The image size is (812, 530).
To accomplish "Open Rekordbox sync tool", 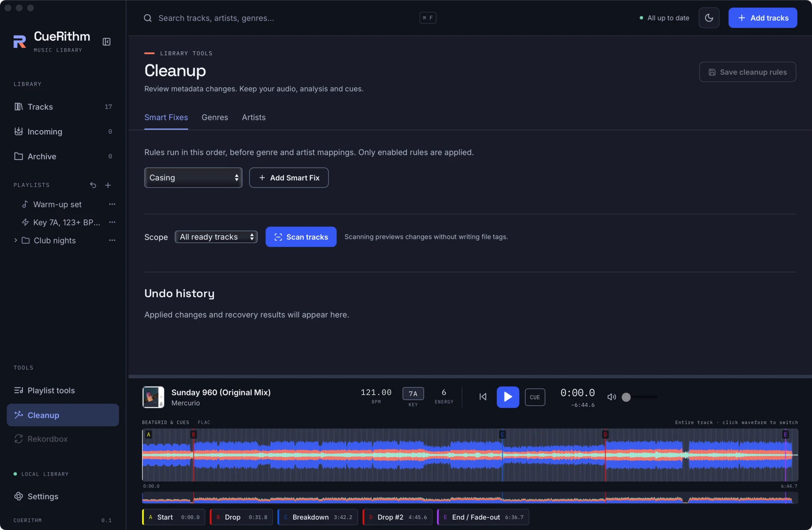I will point(63,439).
